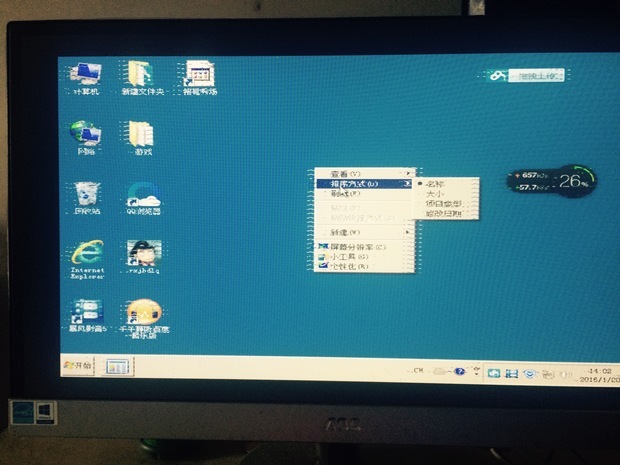Expand the 新建(W) submenu arrow

408,232
